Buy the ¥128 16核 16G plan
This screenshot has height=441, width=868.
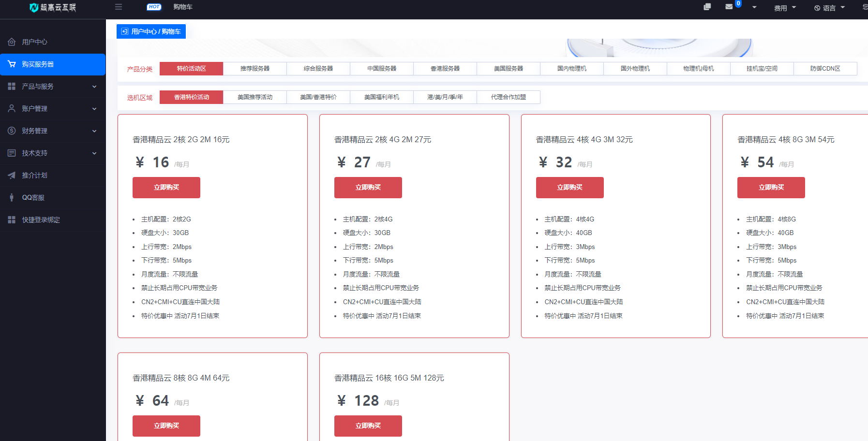coord(368,426)
